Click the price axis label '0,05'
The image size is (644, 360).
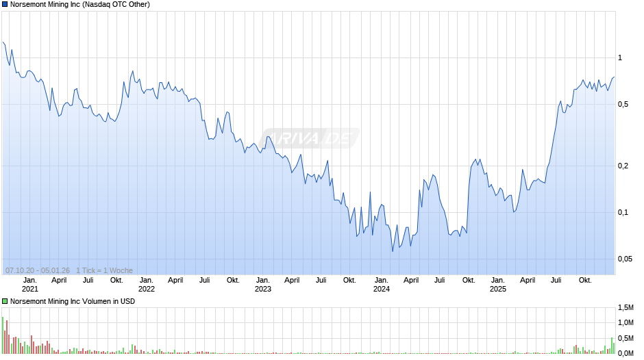click(625, 259)
